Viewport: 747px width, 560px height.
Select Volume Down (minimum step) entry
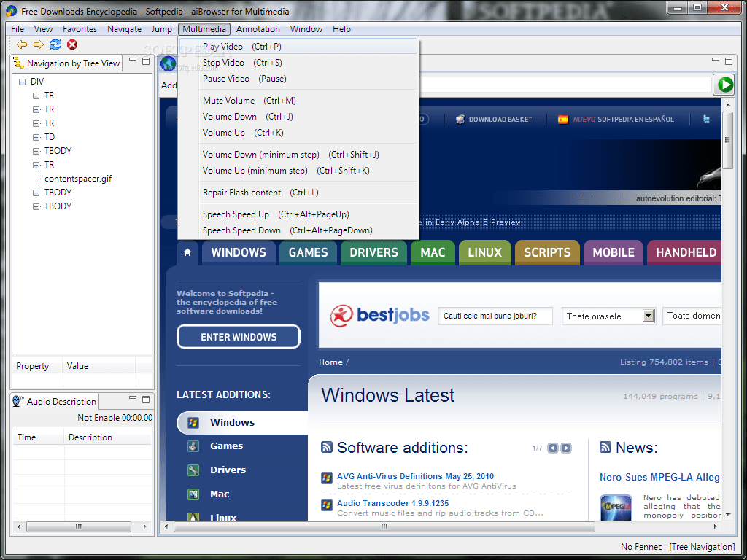pyautogui.click(x=298, y=155)
